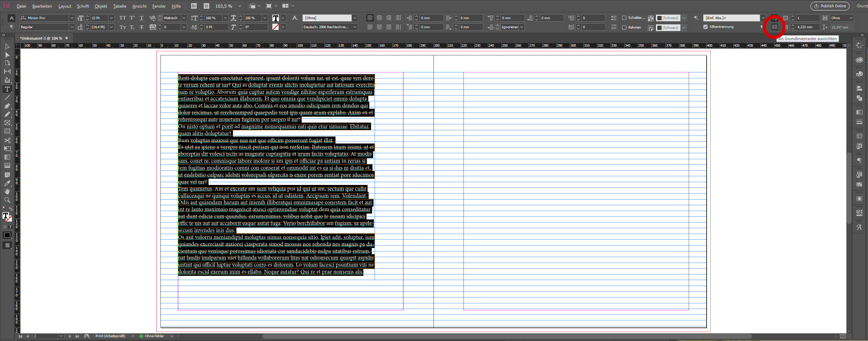Select the Scissors tool
Viewport: 868px width, 341px height.
(x=7, y=140)
